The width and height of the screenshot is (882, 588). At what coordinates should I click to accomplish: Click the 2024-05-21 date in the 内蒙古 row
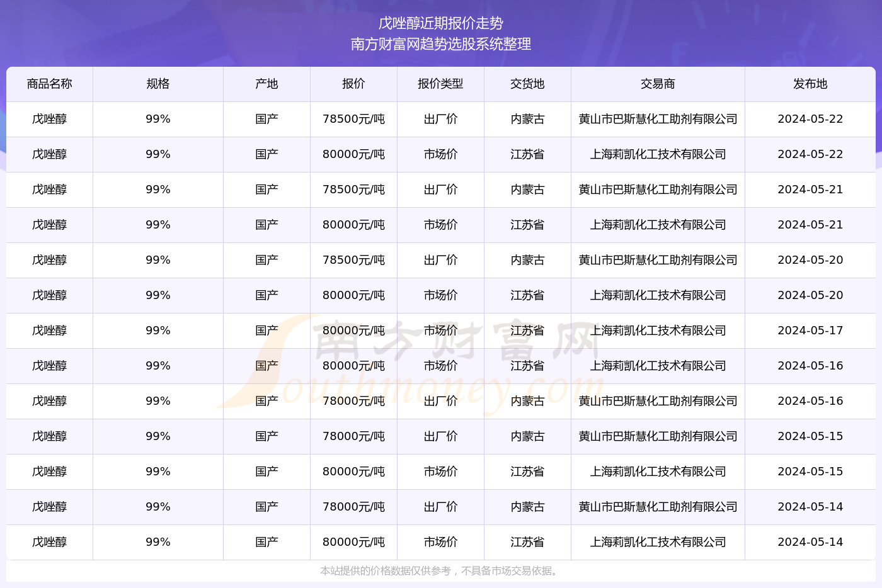pos(811,189)
